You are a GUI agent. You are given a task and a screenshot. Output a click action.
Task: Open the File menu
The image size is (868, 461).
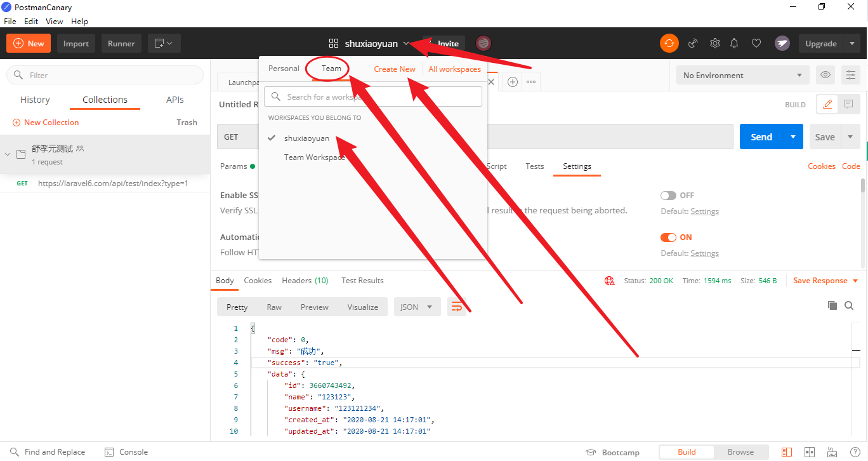pyautogui.click(x=10, y=21)
